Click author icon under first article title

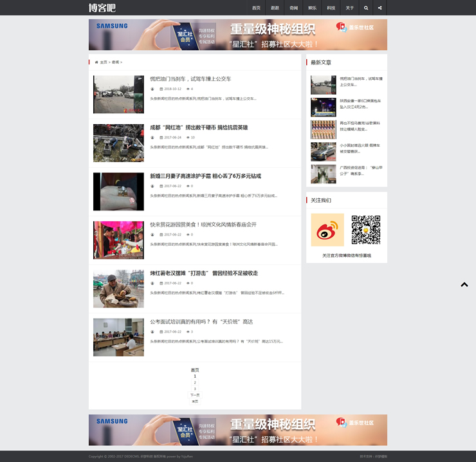(x=152, y=89)
